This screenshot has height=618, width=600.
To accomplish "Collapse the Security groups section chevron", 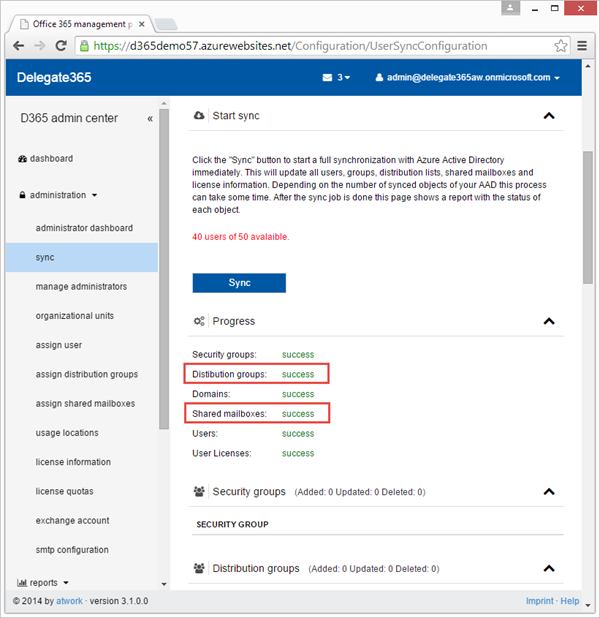I will [549, 491].
